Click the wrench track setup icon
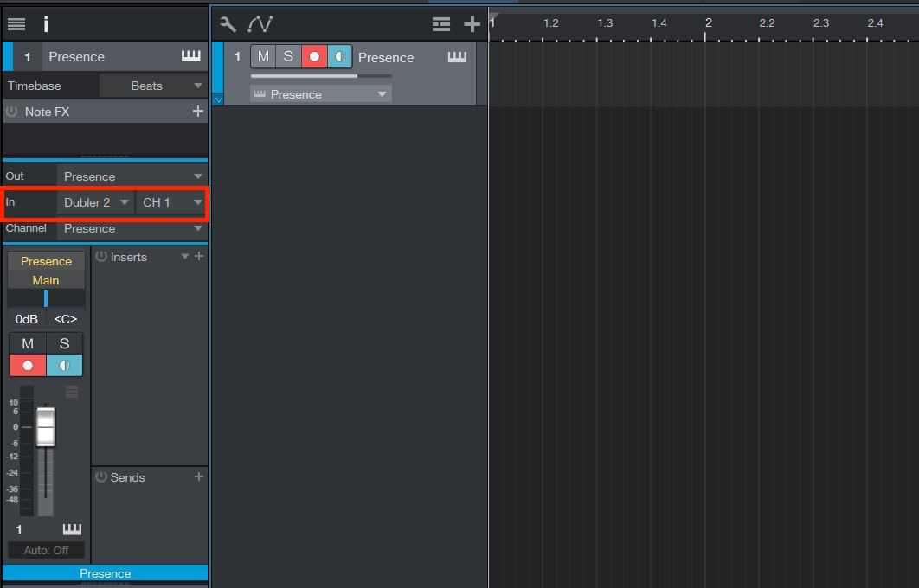The image size is (919, 588). click(227, 24)
